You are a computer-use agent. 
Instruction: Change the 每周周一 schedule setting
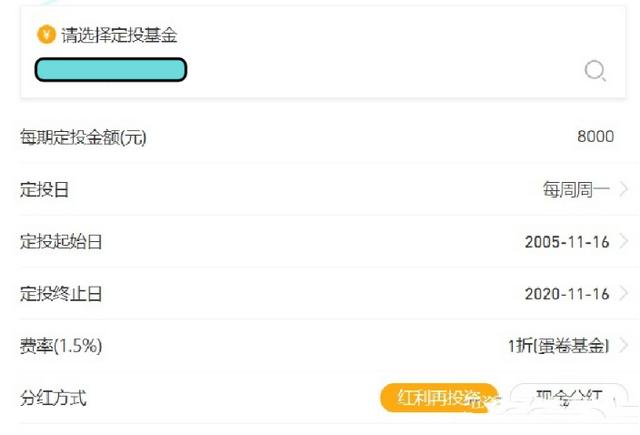576,190
